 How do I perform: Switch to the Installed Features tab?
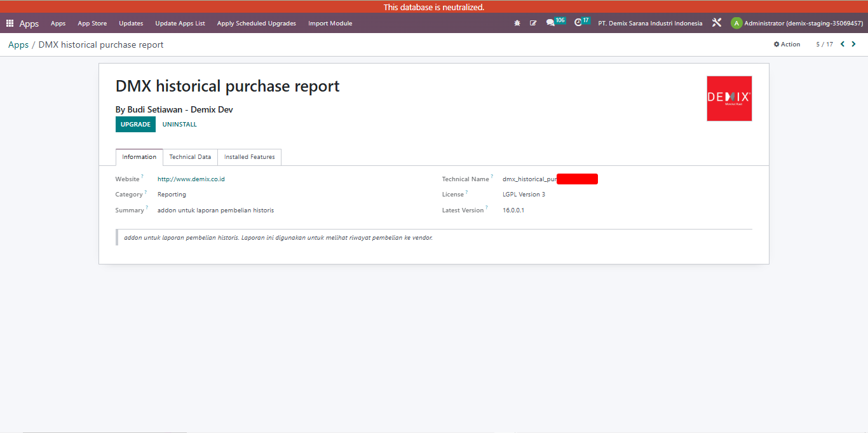pos(249,157)
